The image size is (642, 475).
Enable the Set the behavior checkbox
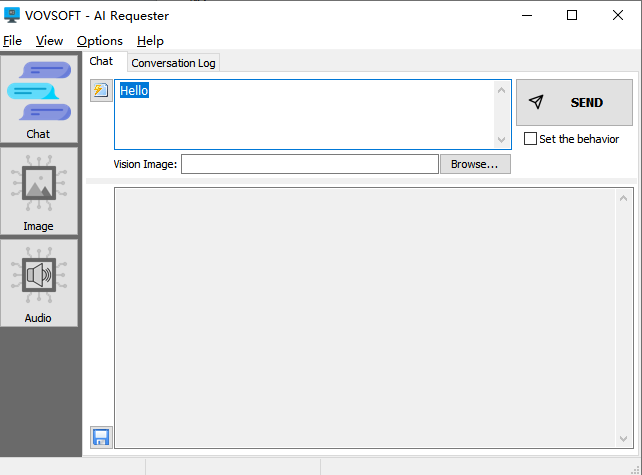531,139
